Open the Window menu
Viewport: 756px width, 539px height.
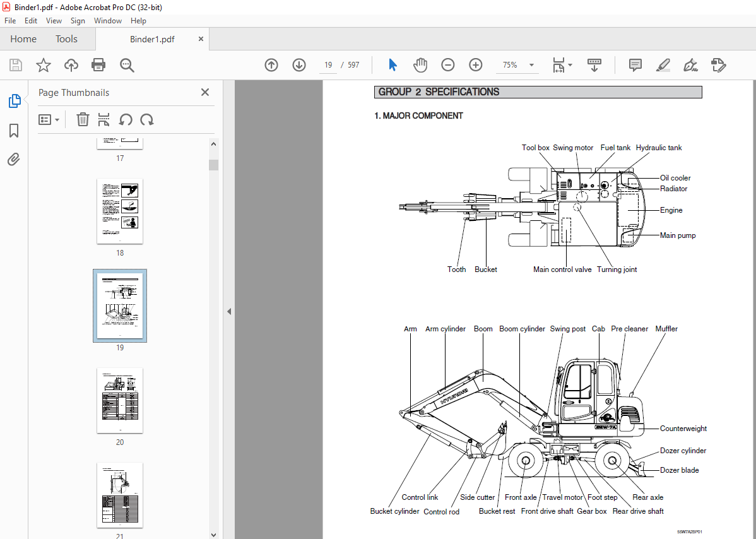coord(107,21)
